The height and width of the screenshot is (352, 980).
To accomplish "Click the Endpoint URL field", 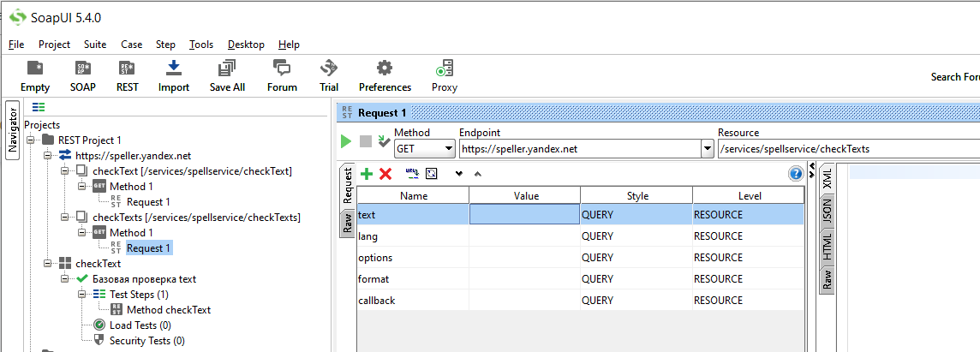I will (x=580, y=149).
